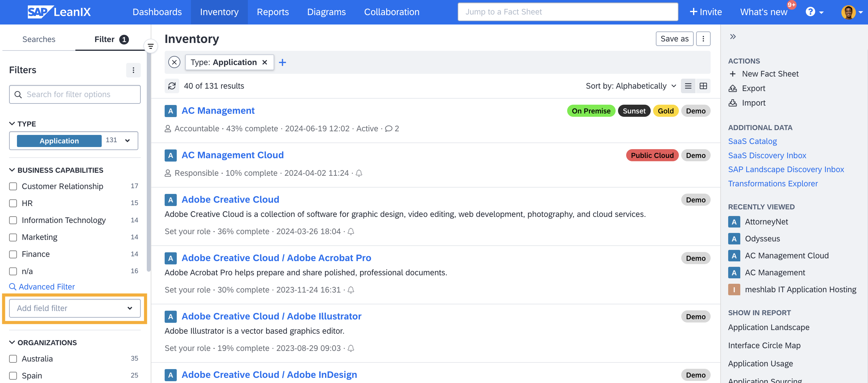Collapse the TYPE filter section
Image resolution: width=868 pixels, height=383 pixels.
12,124
